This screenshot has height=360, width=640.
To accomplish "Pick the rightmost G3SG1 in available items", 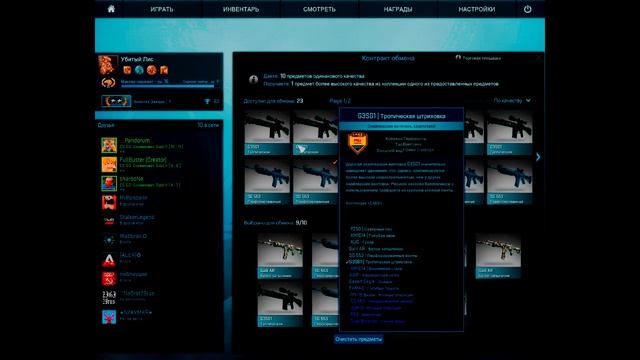I will pos(509,133).
